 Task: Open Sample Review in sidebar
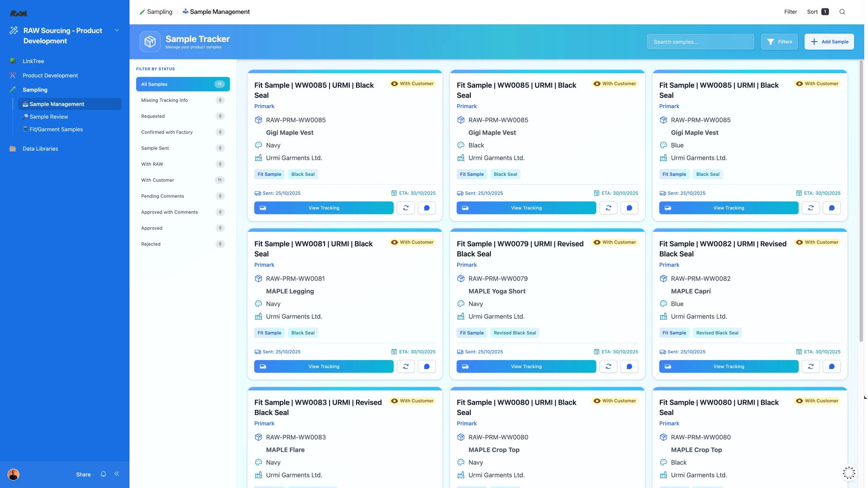(49, 117)
